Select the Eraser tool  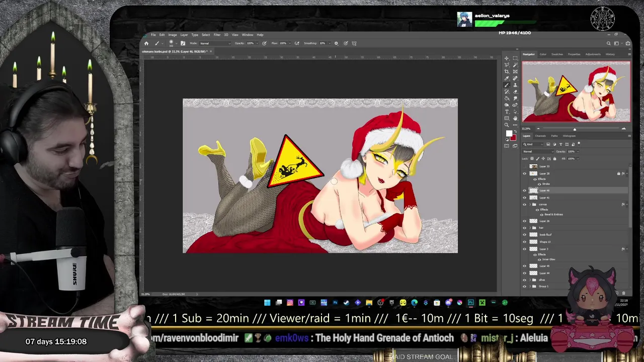[x=515, y=92]
